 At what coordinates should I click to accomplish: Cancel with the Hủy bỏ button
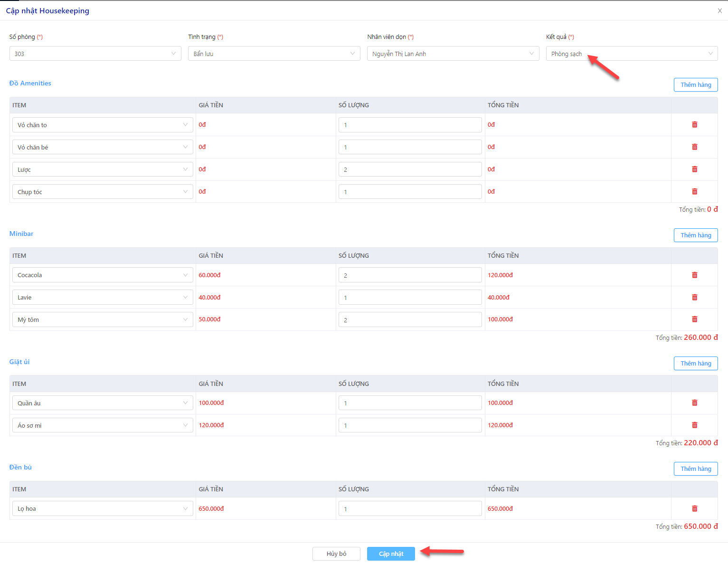click(x=336, y=554)
